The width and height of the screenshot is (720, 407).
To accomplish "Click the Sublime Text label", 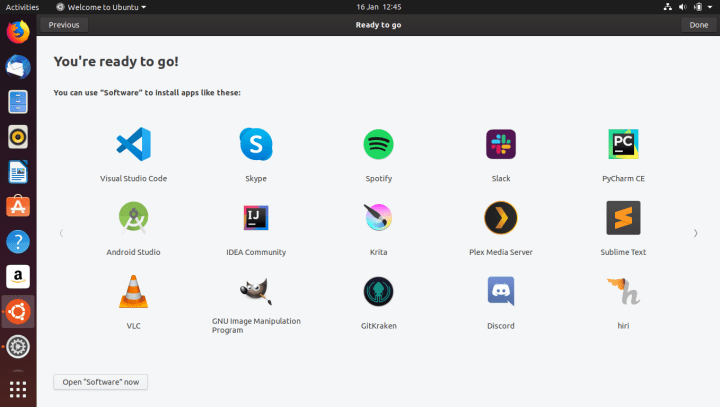I will [623, 252].
